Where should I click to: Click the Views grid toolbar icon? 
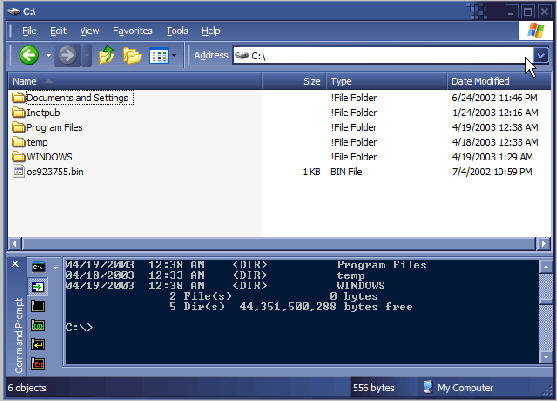pyautogui.click(x=158, y=56)
